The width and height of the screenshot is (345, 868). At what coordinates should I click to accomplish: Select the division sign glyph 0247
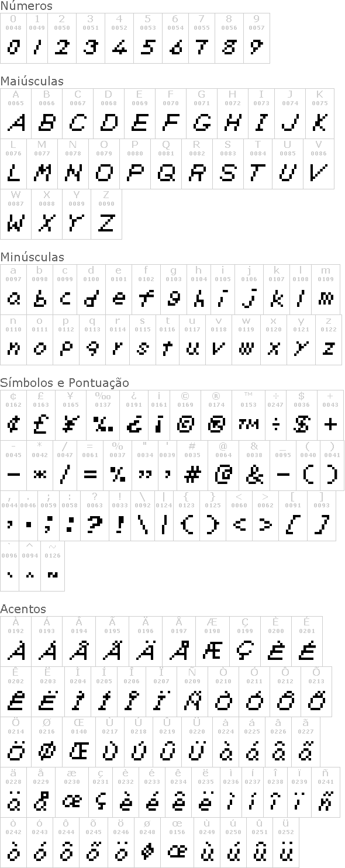click(x=275, y=414)
